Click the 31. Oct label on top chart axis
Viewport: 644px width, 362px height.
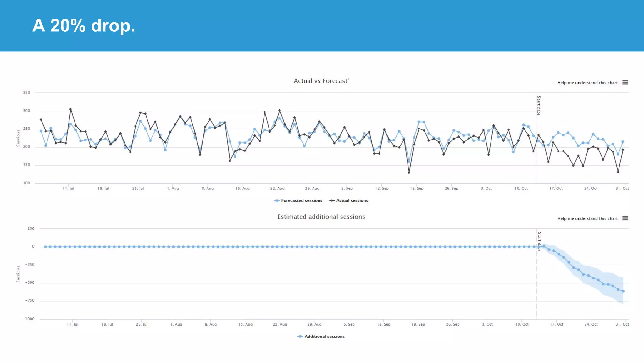622,189
